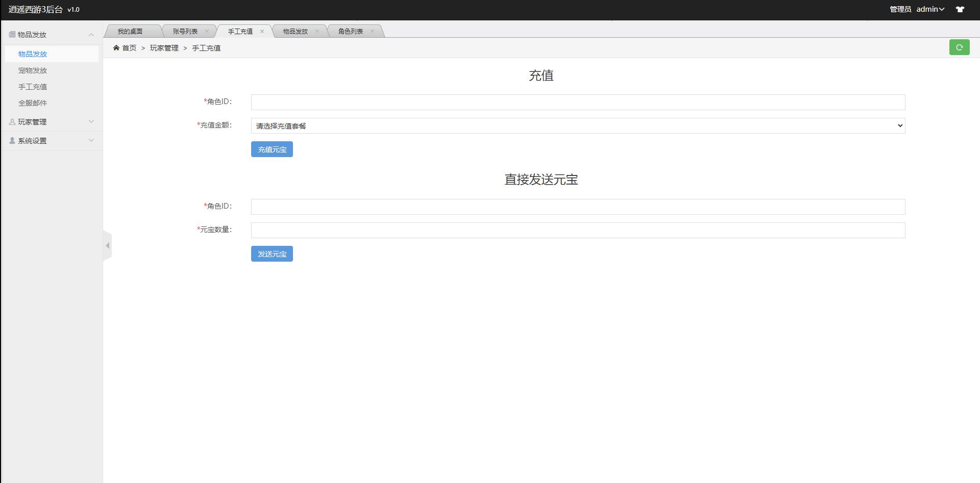This screenshot has width=980, height=483.
Task: Click the home icon in the breadcrumb
Action: click(117, 47)
